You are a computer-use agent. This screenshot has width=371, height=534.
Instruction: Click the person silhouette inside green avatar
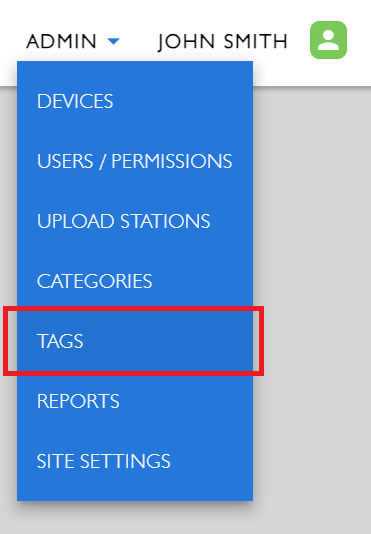pos(328,40)
